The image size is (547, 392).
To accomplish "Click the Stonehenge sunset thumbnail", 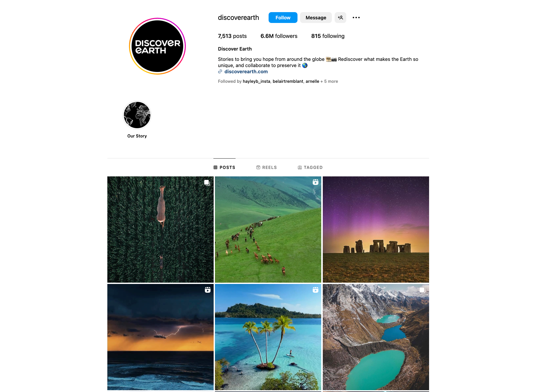I will pyautogui.click(x=376, y=230).
